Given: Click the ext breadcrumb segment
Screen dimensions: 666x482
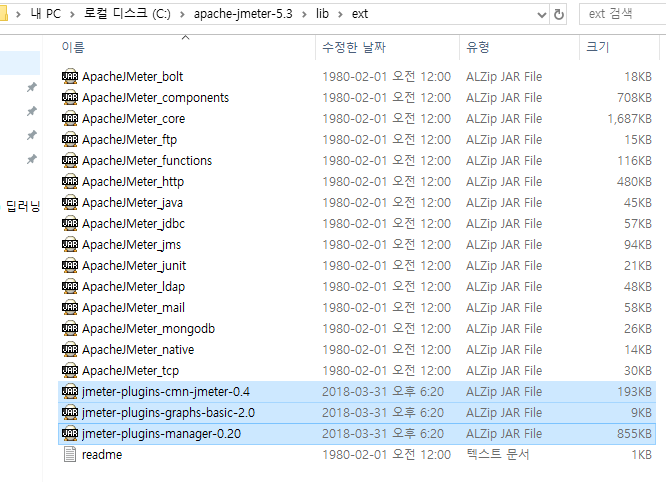Looking at the screenshot, I should pos(360,14).
